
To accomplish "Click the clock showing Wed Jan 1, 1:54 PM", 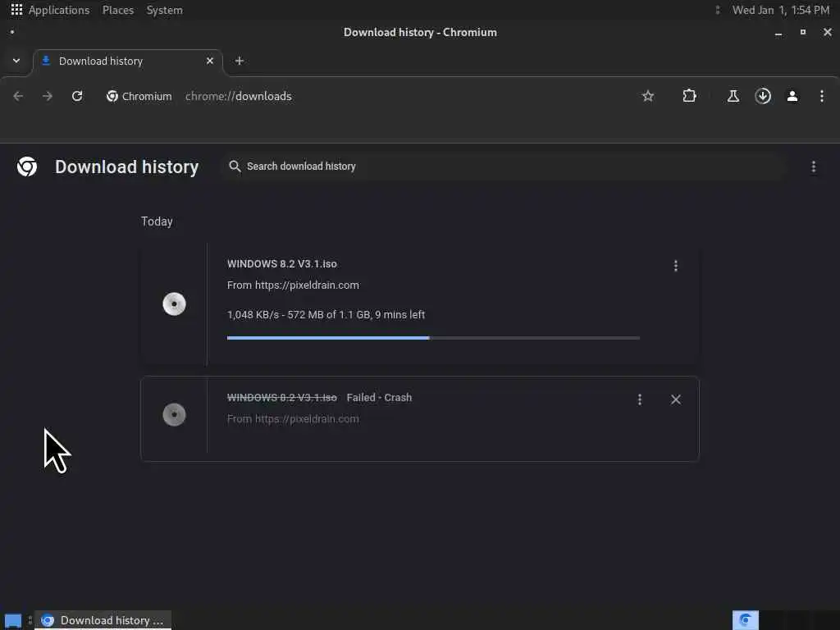I will coord(781,10).
